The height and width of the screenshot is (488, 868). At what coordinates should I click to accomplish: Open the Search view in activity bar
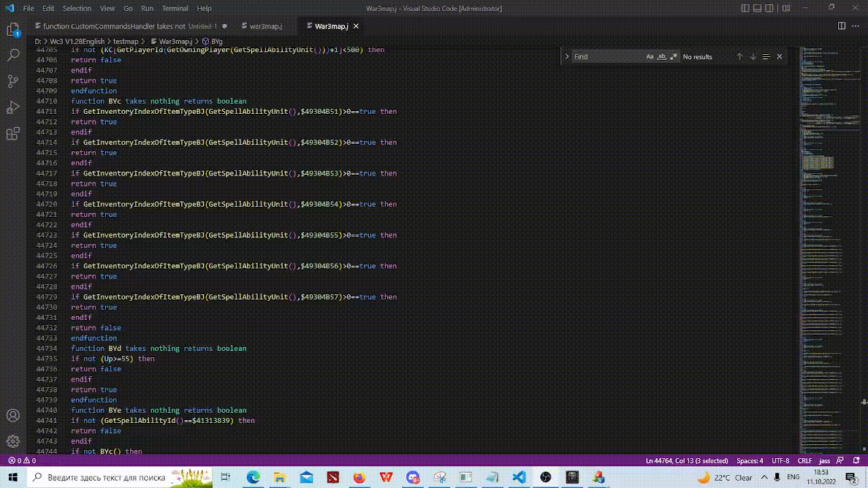pos(13,56)
